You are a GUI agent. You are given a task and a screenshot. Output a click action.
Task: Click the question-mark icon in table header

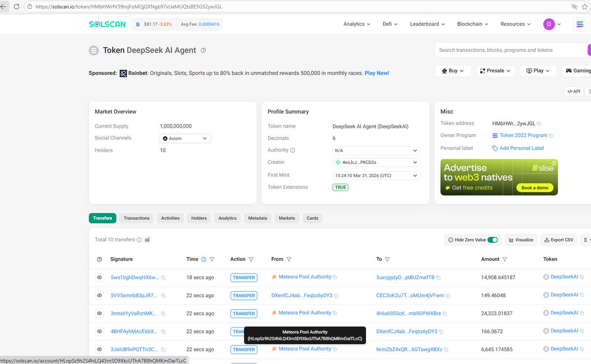pyautogui.click(x=99, y=259)
